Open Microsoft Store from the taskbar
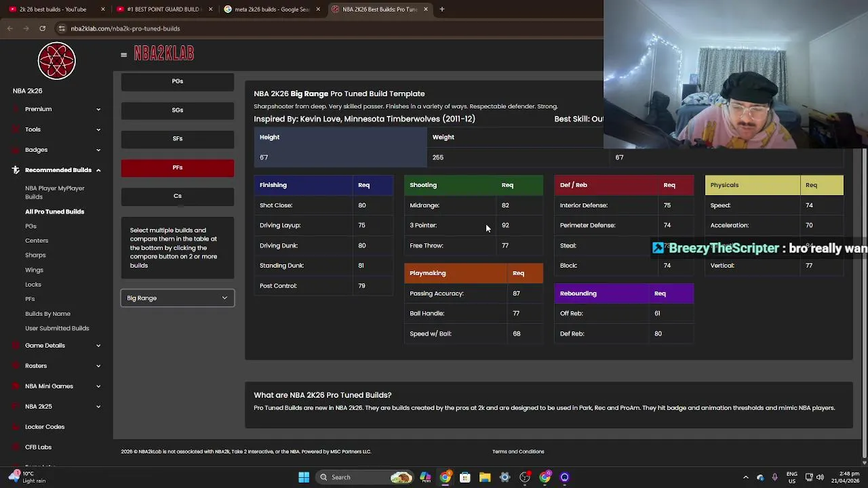Screen dimensions: 868x488 tap(465, 477)
